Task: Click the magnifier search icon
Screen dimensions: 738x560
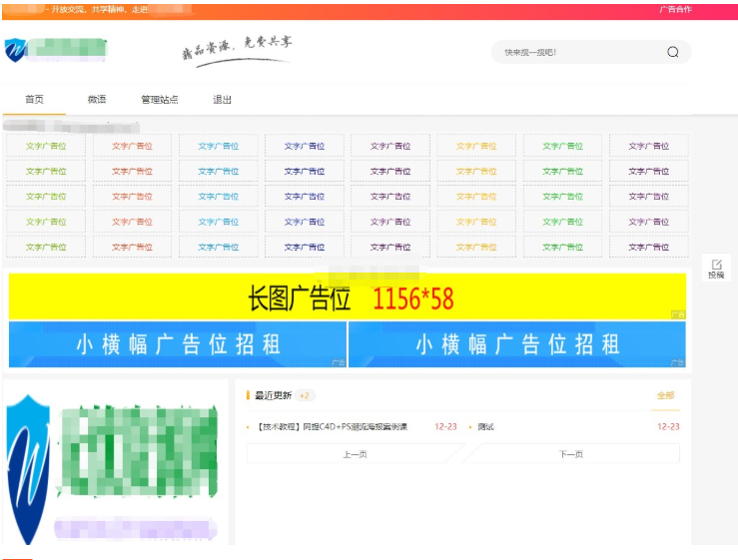Action: pos(672,52)
